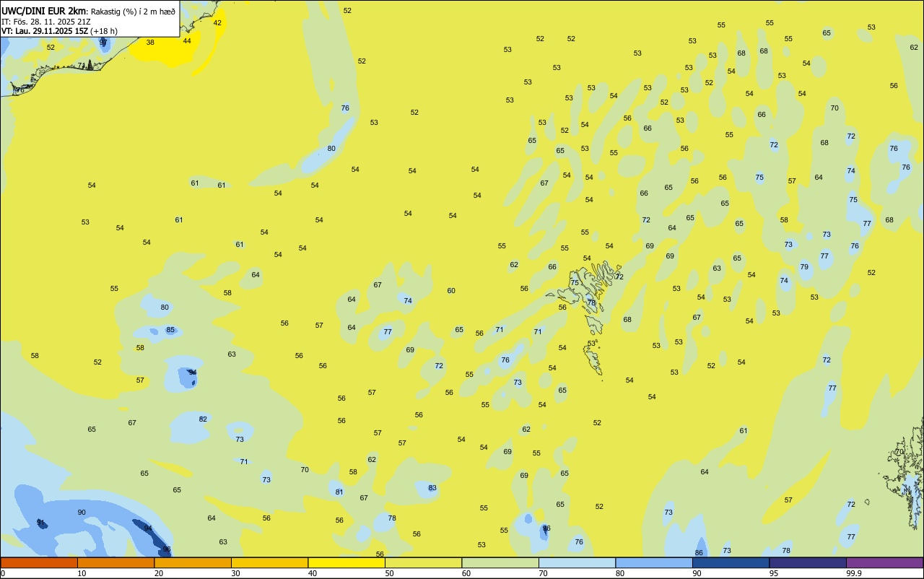The width and height of the screenshot is (924, 579).
Task: Click the humidity value 86 on the map
Action: [x=699, y=552]
